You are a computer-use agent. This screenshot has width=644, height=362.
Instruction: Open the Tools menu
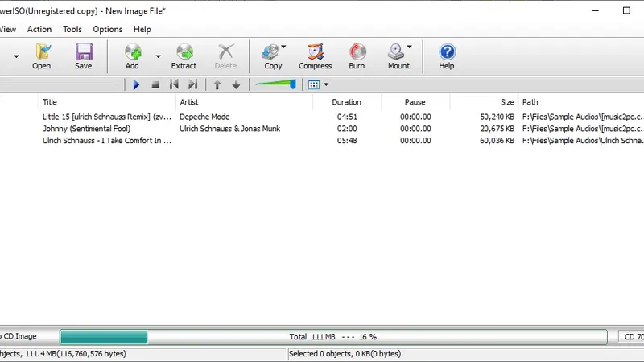click(72, 29)
